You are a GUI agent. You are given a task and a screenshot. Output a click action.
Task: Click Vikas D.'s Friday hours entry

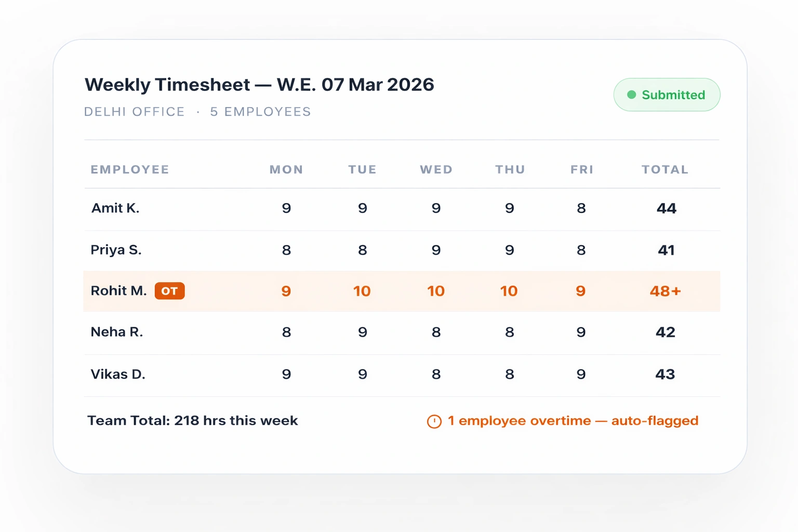click(x=581, y=374)
